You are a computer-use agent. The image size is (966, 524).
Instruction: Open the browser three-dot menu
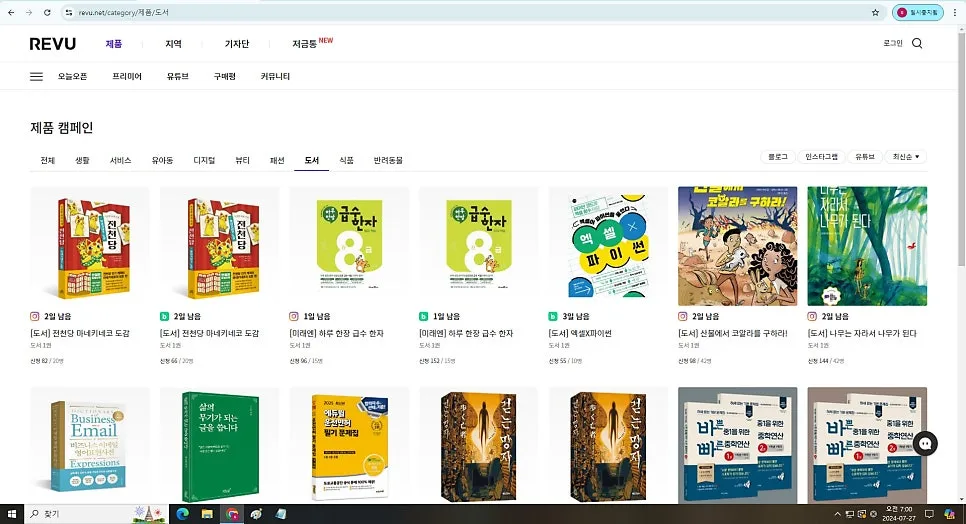click(954, 12)
